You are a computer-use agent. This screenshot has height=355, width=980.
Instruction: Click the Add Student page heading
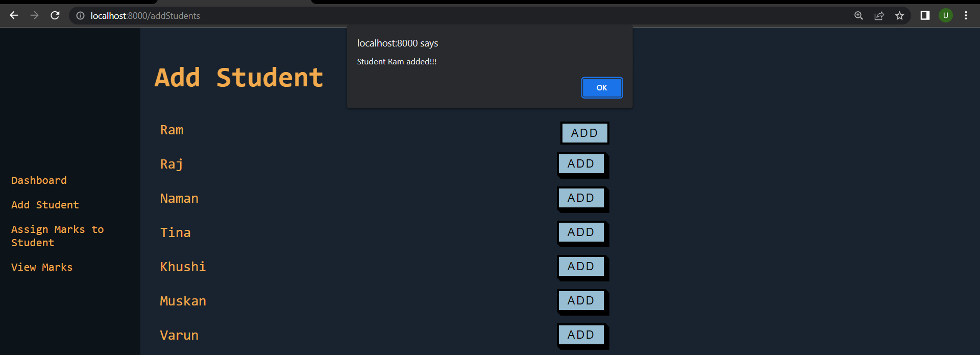point(239,78)
